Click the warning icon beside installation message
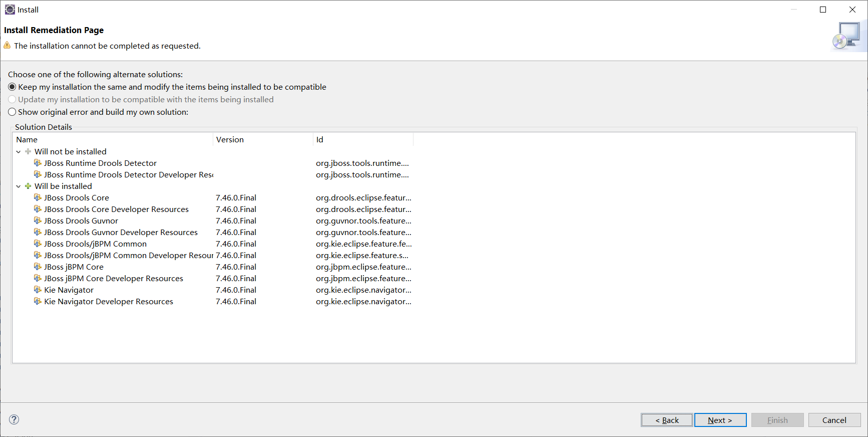Viewport: 868px width, 437px height. (7, 45)
